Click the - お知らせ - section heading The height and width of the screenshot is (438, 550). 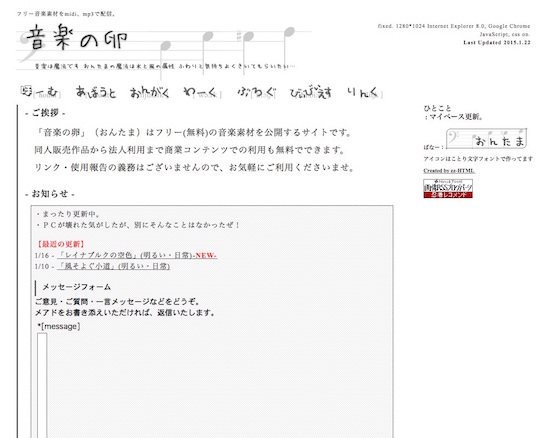point(49,194)
